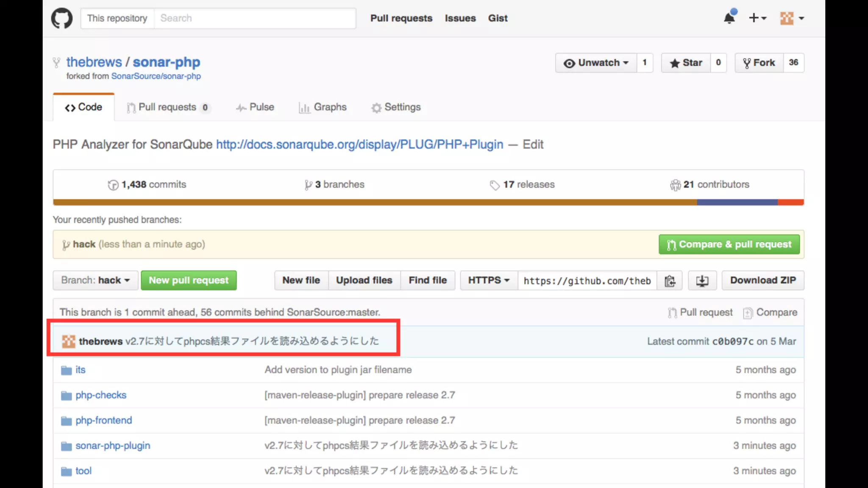868x488 pixels.
Task: Select the Code tab
Action: 83,107
